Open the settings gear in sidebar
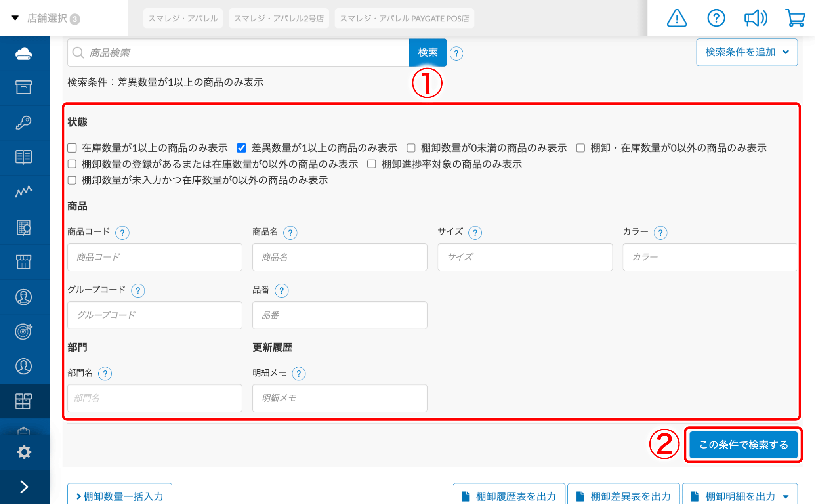Image resolution: width=815 pixels, height=504 pixels. [24, 452]
